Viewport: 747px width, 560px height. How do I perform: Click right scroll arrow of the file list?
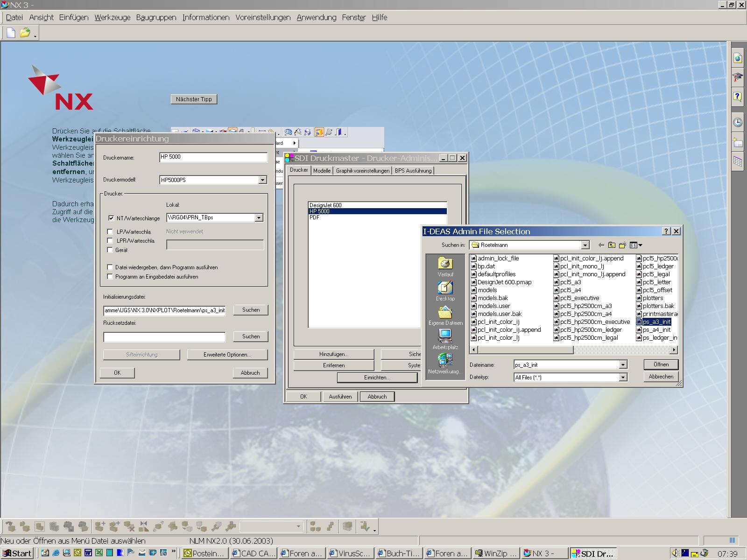674,350
